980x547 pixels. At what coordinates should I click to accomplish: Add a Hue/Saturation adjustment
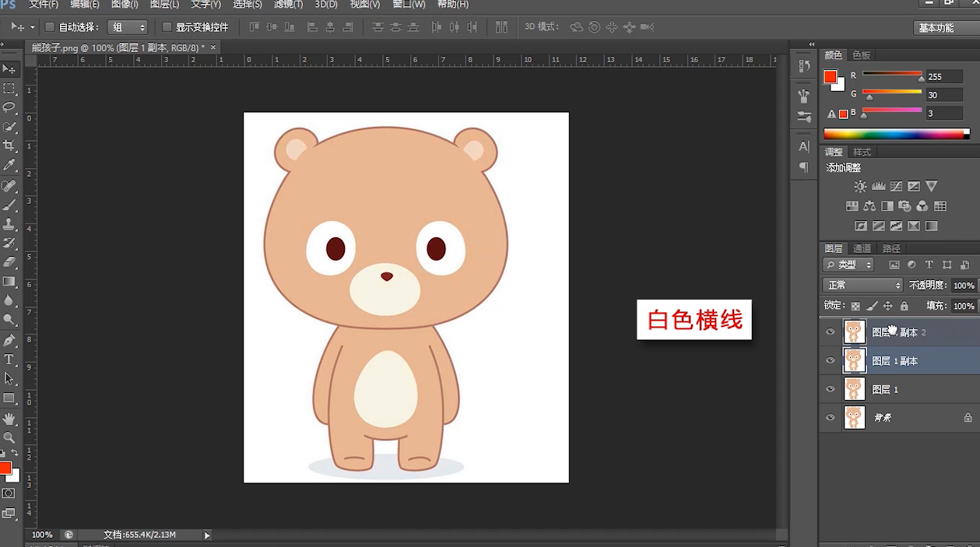tap(852, 206)
